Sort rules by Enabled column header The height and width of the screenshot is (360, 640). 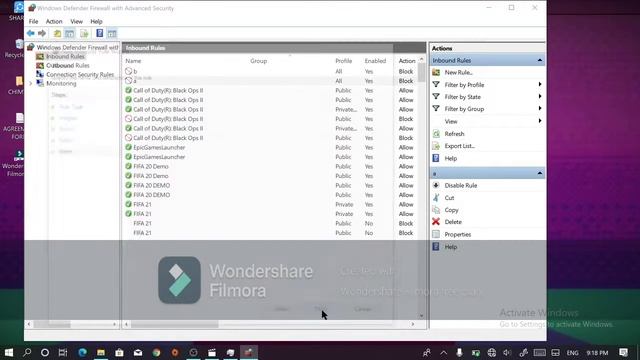pyautogui.click(x=375, y=61)
